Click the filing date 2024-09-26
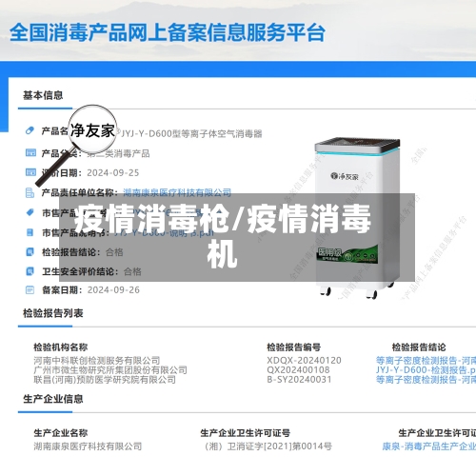 click(x=113, y=289)
